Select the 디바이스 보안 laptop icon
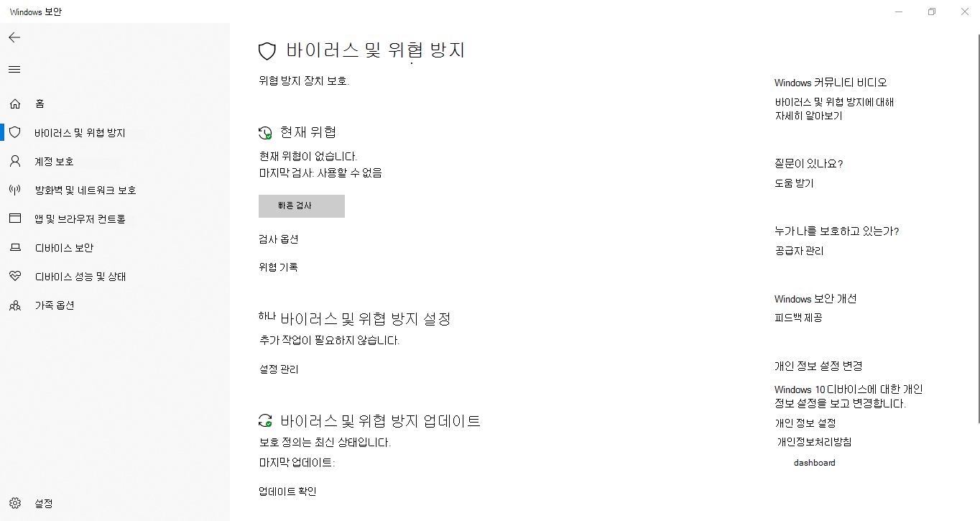This screenshot has height=521, width=980. (15, 248)
